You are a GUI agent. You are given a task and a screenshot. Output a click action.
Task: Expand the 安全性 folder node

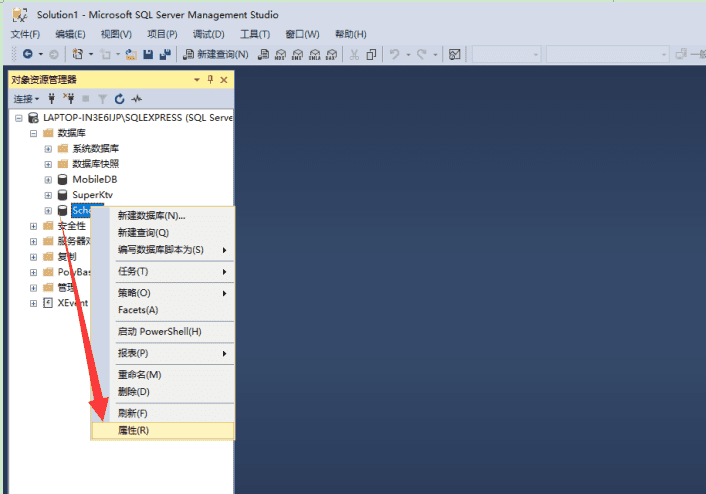pyautogui.click(x=33, y=226)
